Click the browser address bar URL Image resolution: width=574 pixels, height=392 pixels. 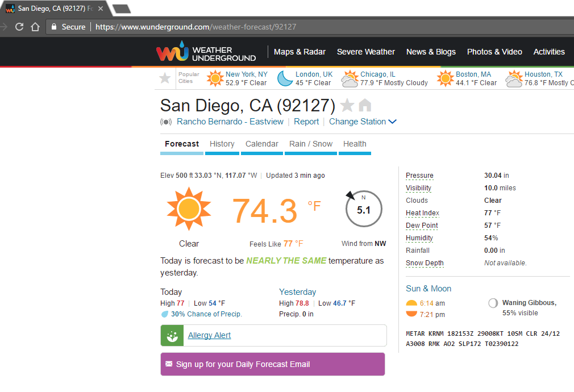[196, 27]
